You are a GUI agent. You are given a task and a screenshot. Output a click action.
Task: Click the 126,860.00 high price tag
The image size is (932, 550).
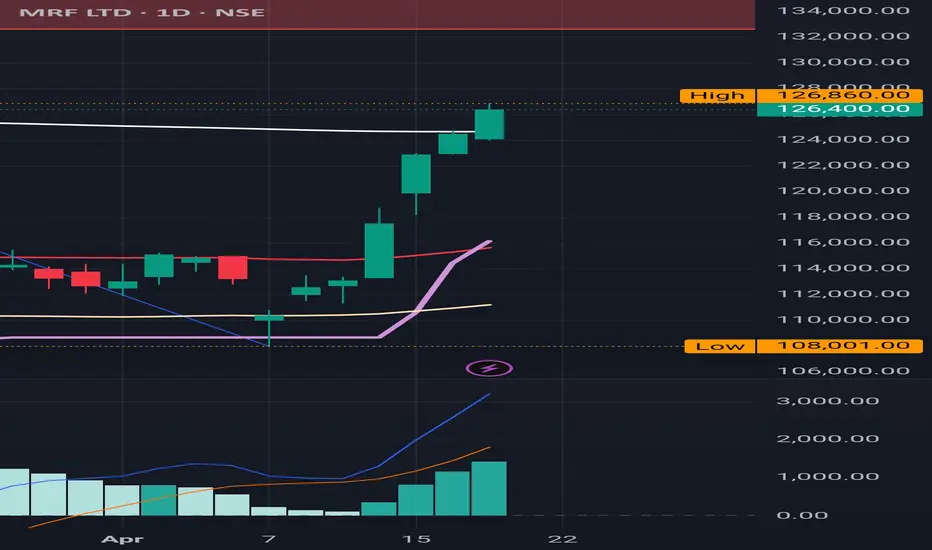click(x=840, y=95)
